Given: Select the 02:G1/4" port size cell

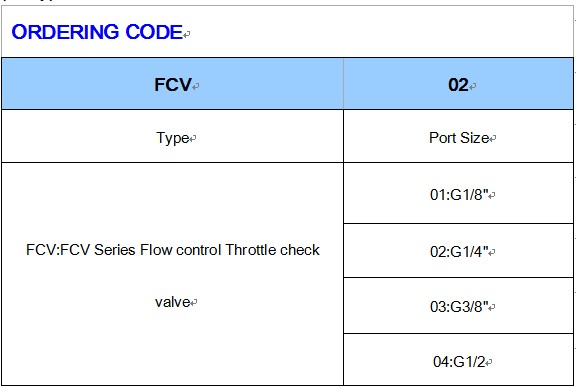Looking at the screenshot, I should (x=458, y=251).
